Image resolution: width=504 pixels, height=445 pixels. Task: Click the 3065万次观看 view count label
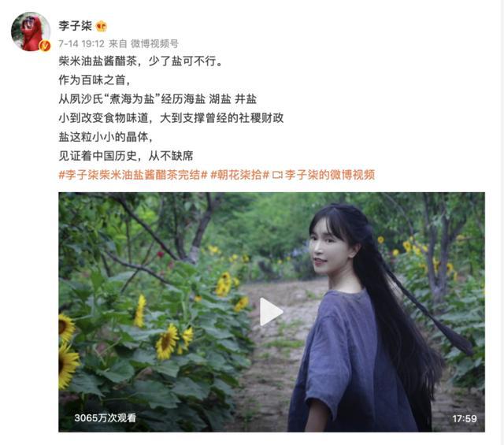[105, 417]
